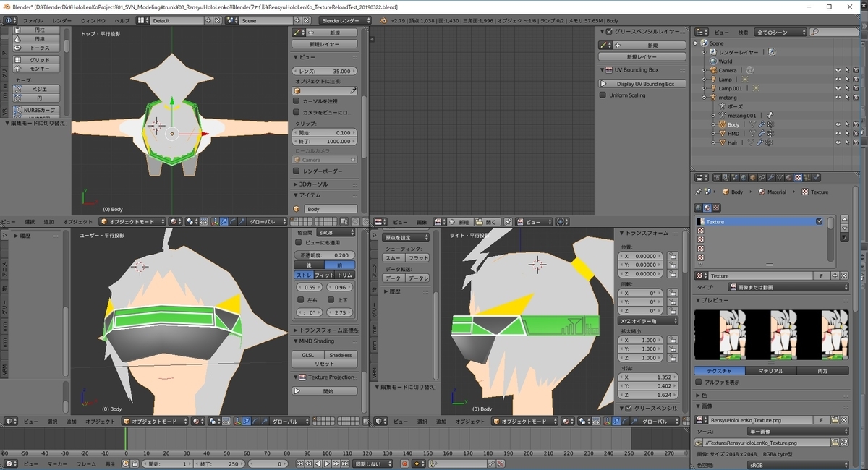Adjust the lens 35.000 value field
Viewport: 868px width, 470px height.
pos(325,72)
